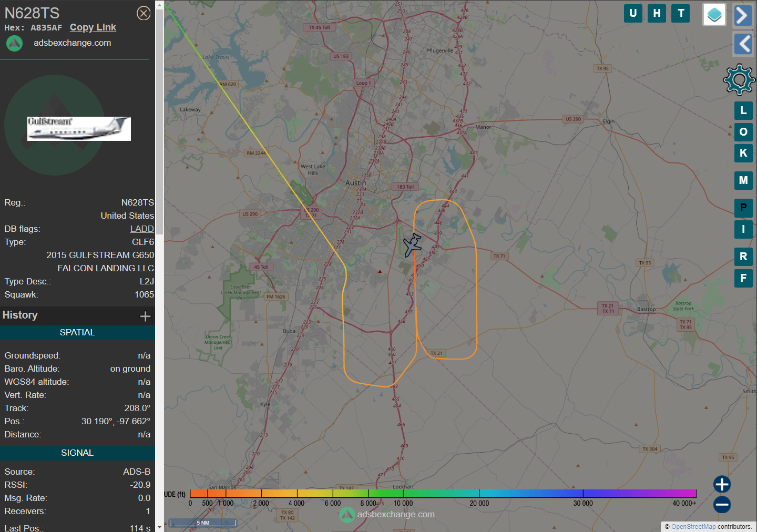Toggle the H map button

tap(657, 13)
